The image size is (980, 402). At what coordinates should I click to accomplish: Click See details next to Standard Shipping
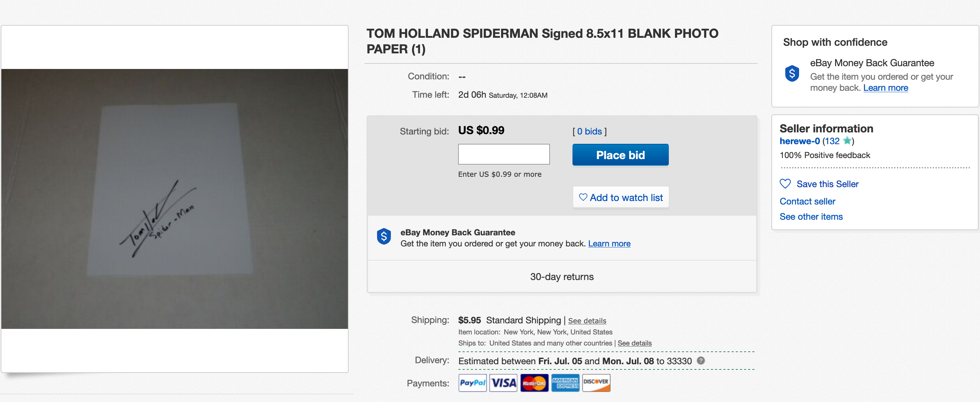point(587,321)
